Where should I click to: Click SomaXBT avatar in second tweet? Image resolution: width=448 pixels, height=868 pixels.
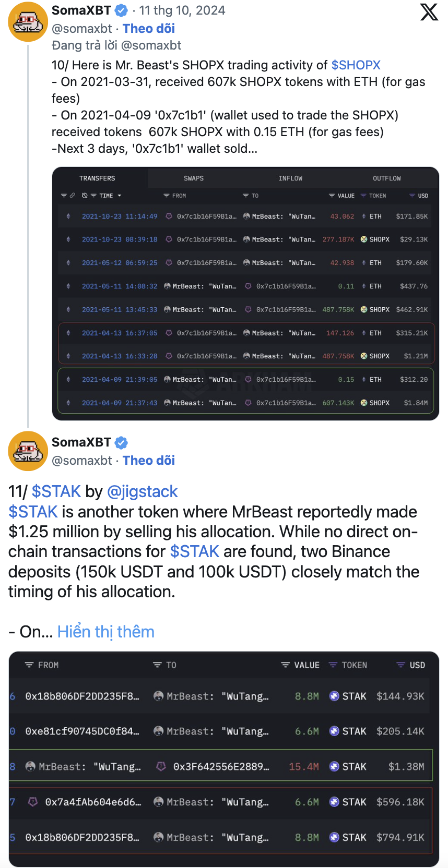(28, 451)
